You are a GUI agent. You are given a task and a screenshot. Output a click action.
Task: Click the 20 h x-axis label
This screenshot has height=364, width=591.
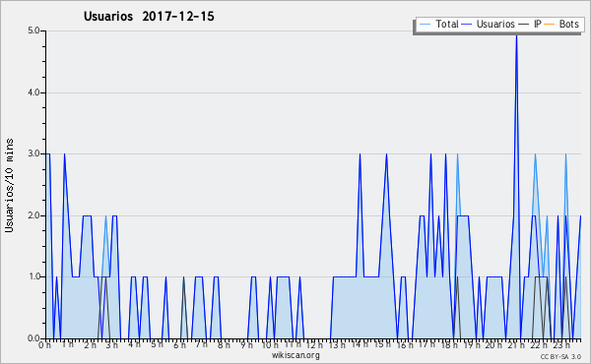(x=494, y=345)
